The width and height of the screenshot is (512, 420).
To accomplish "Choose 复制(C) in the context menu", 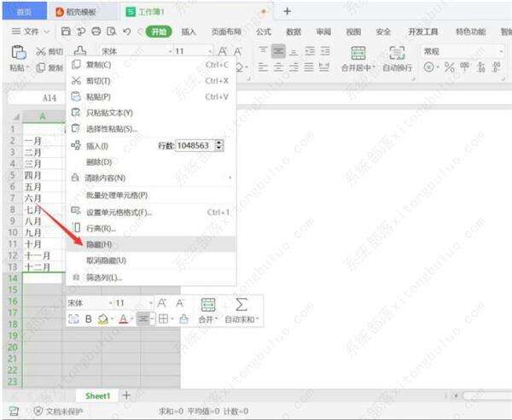I will click(150, 65).
